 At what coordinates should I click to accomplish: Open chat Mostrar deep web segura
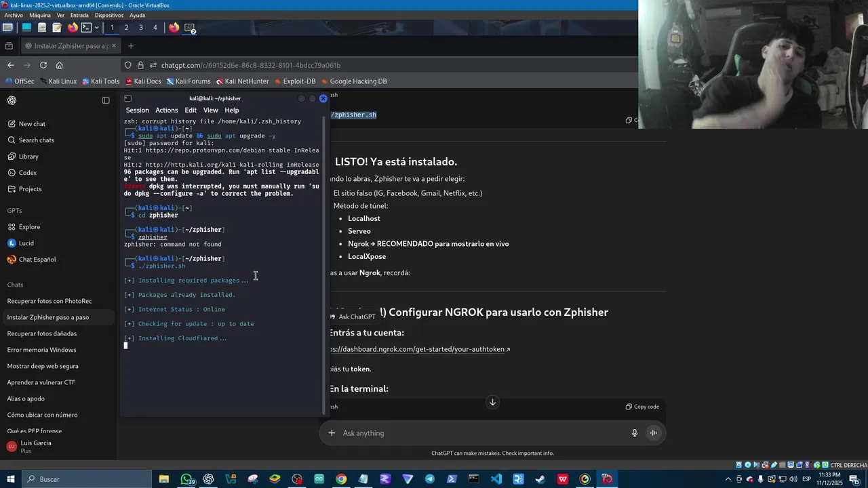point(58,366)
